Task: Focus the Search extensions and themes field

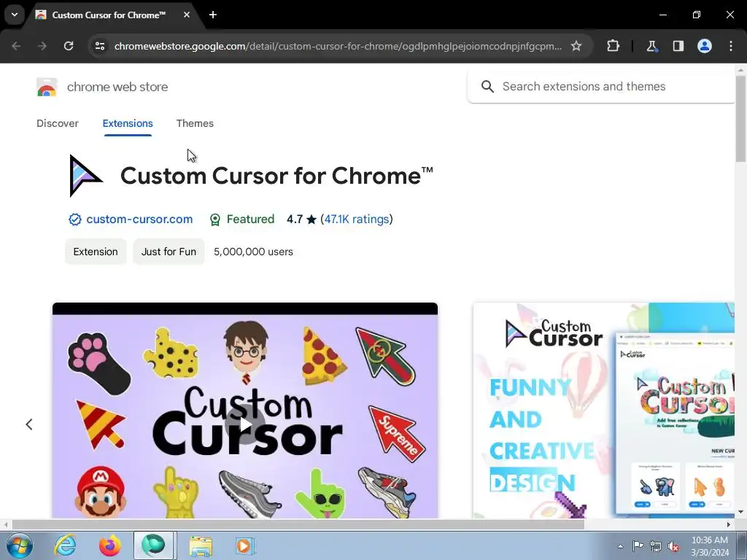Action: tap(601, 87)
